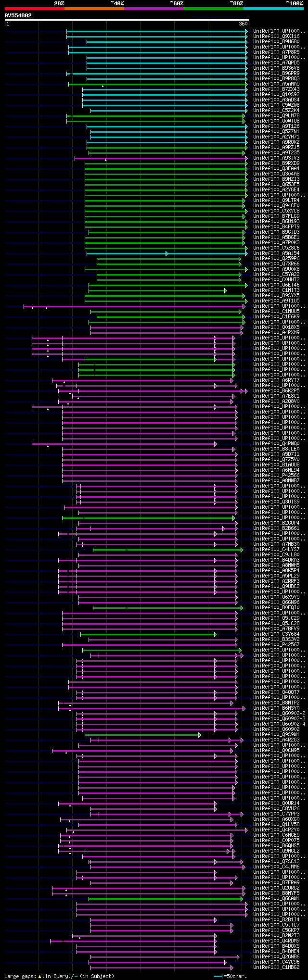Select the UniRef100_Q9LM78 label
The image size is (308, 980).
(276, 115)
